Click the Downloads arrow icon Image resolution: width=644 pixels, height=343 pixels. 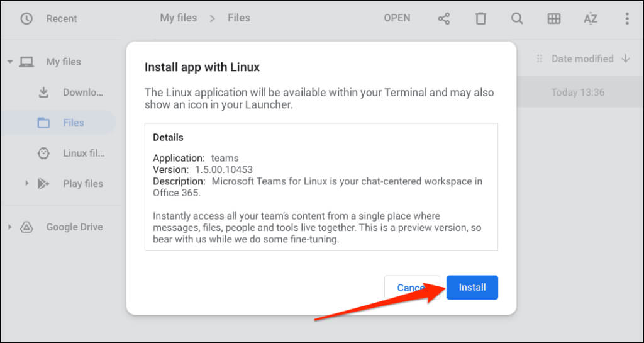[x=43, y=93]
